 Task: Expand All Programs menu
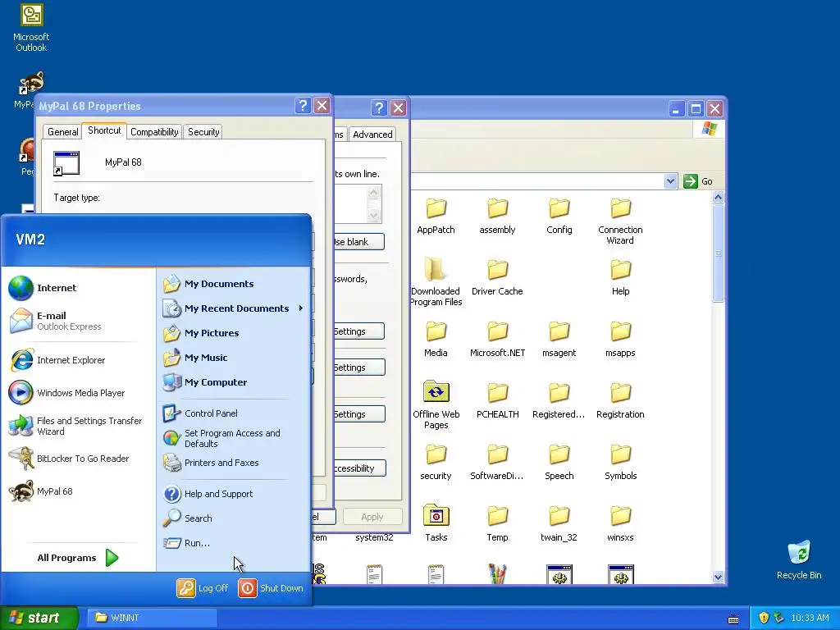tap(78, 558)
